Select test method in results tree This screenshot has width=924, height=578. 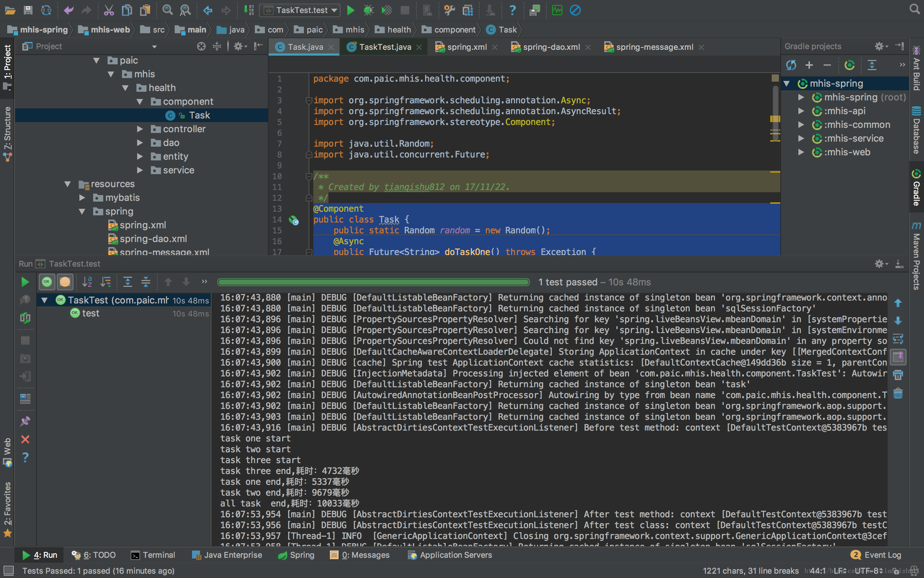click(x=91, y=314)
